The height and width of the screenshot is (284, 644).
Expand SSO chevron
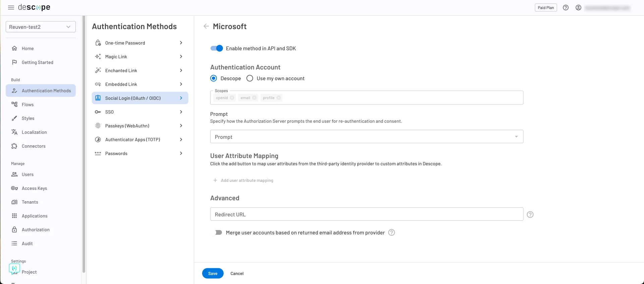click(181, 112)
